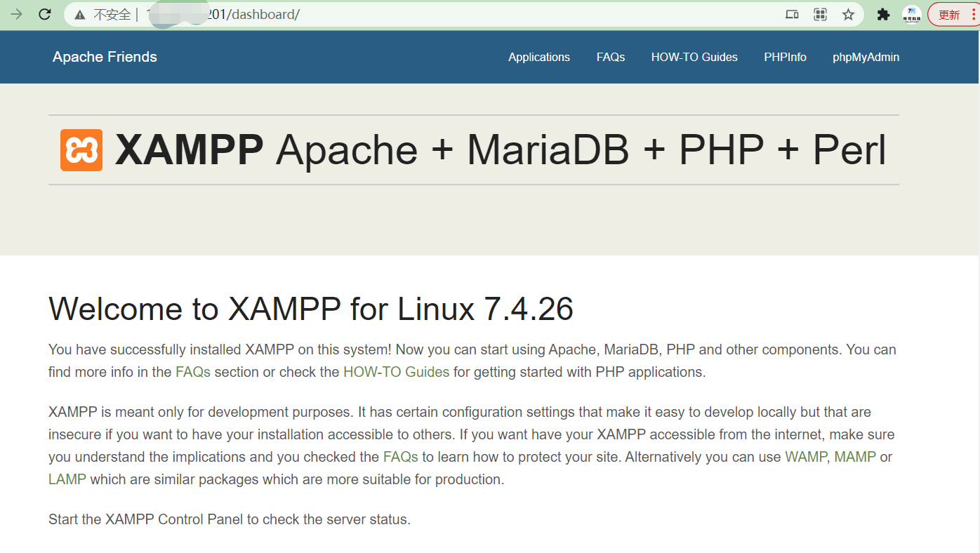This screenshot has width=980, height=553.
Task: Go to Apache Friends home link
Action: [x=105, y=57]
